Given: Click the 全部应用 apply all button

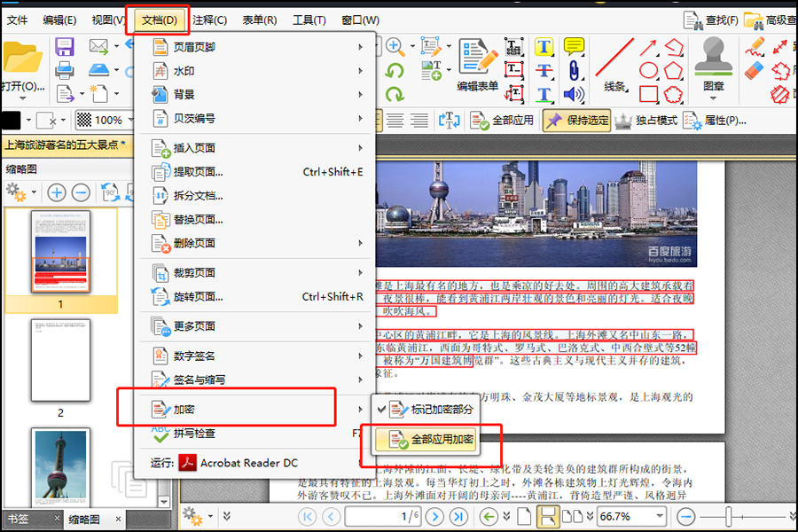Looking at the screenshot, I should (502, 121).
